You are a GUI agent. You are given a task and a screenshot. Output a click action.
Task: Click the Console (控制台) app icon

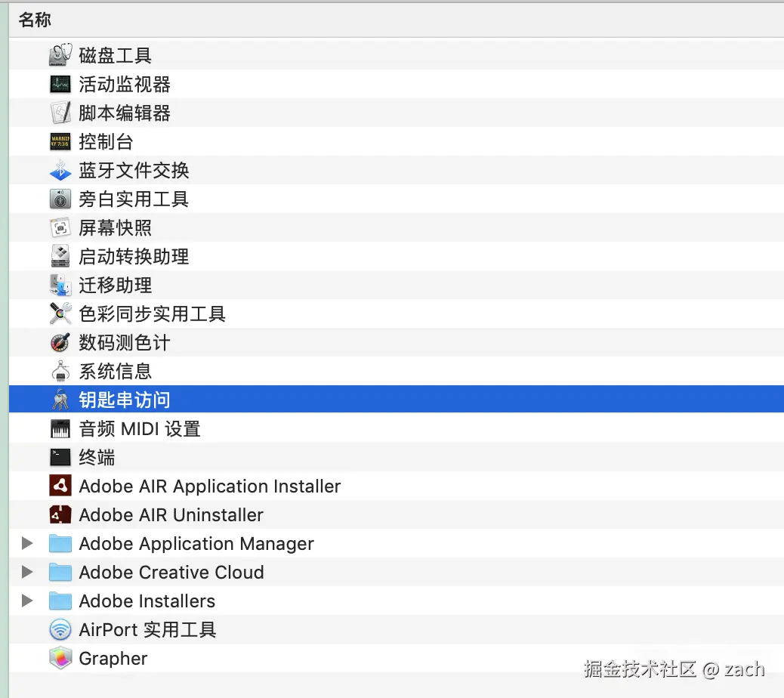click(60, 142)
